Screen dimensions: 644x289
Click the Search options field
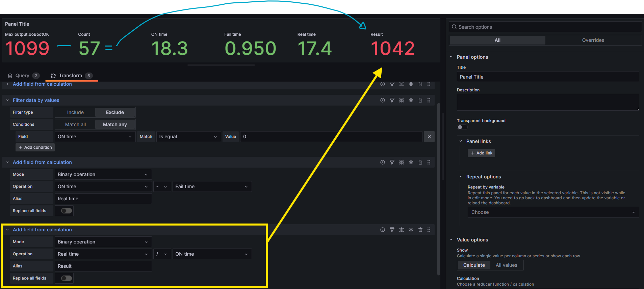click(x=545, y=27)
